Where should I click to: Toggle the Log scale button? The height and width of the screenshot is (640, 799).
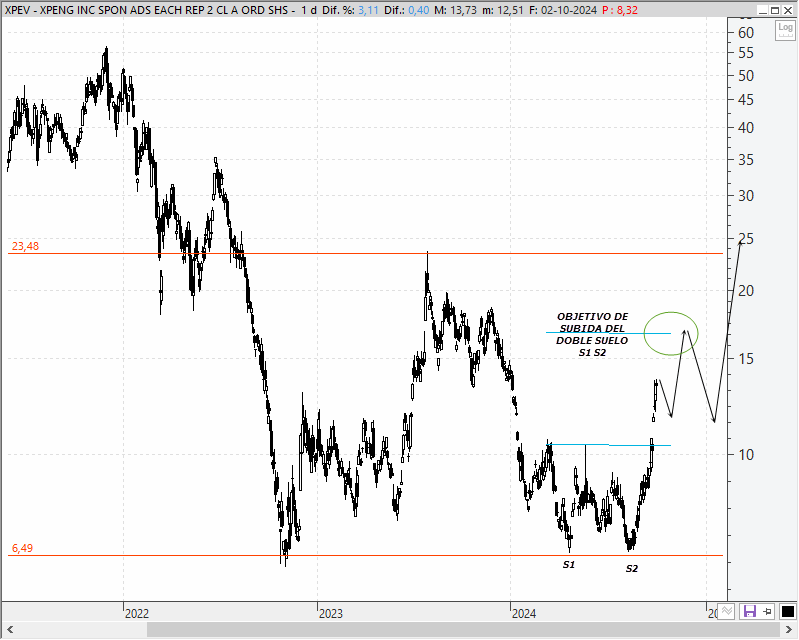point(785,31)
